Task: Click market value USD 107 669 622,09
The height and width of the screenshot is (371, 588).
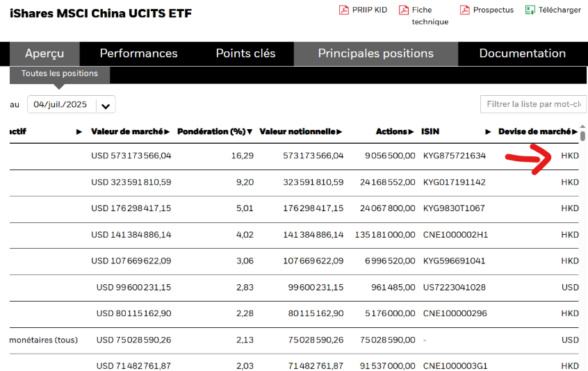Action: (x=131, y=261)
